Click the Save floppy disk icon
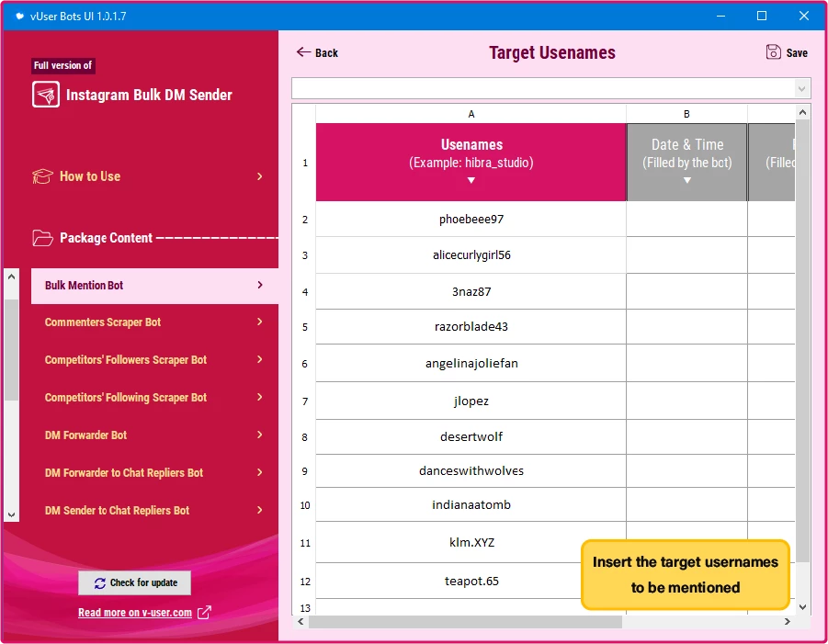 pyautogui.click(x=773, y=51)
